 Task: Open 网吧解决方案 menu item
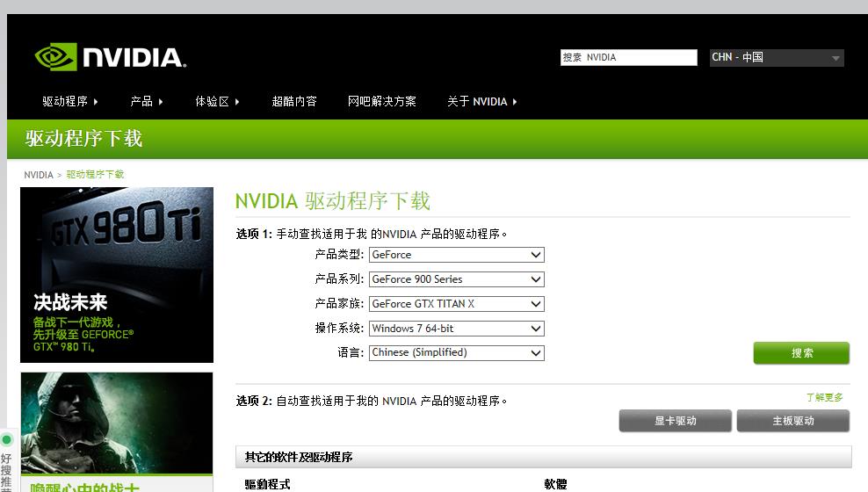click(x=382, y=101)
